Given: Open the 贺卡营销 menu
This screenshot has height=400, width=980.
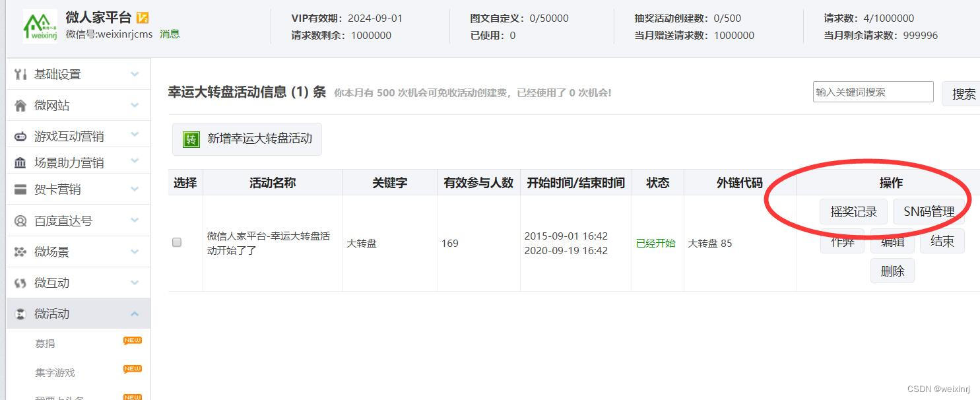Looking at the screenshot, I should coord(79,189).
